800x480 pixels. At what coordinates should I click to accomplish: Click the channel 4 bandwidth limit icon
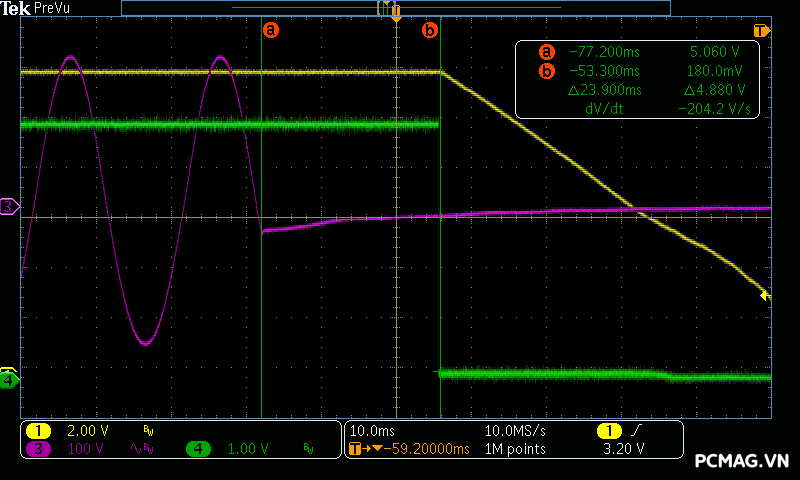308,448
